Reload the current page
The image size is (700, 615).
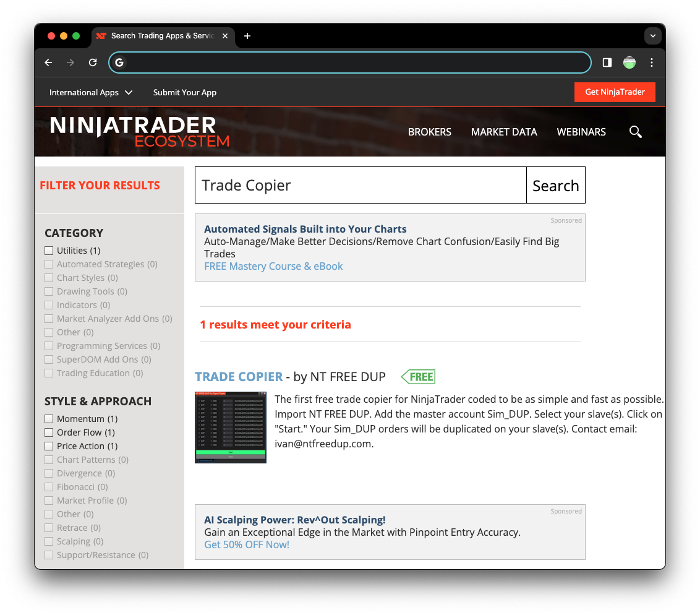tap(93, 62)
